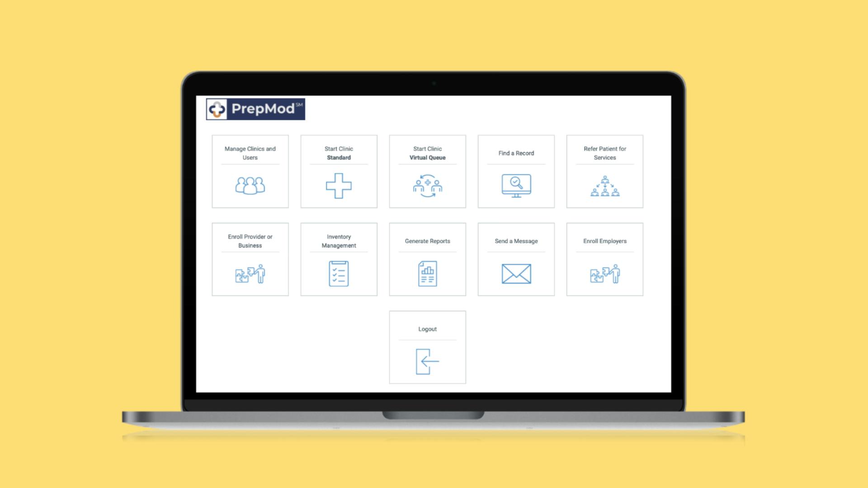Image resolution: width=868 pixels, height=488 pixels.
Task: Expand the Start Clinic Virtual Queue tile
Action: pos(427,171)
